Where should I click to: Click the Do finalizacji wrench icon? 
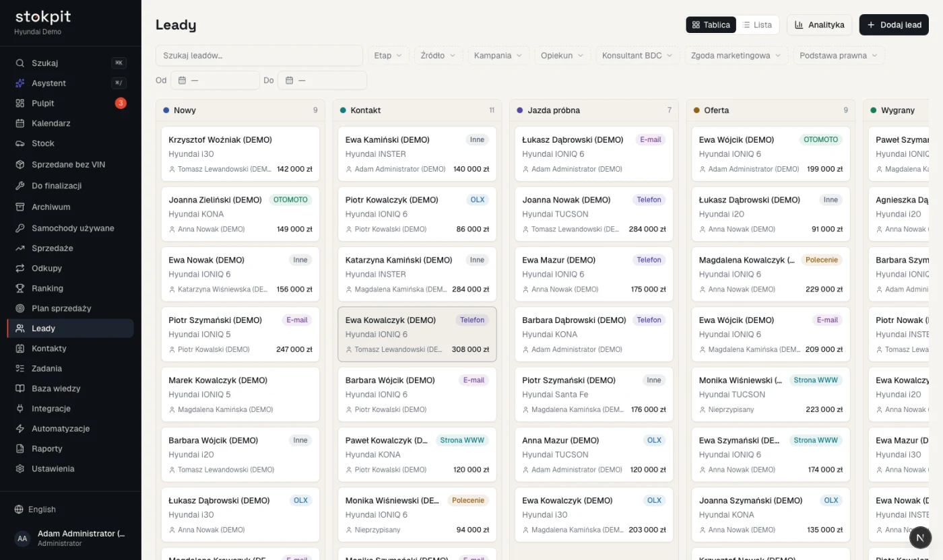point(20,186)
